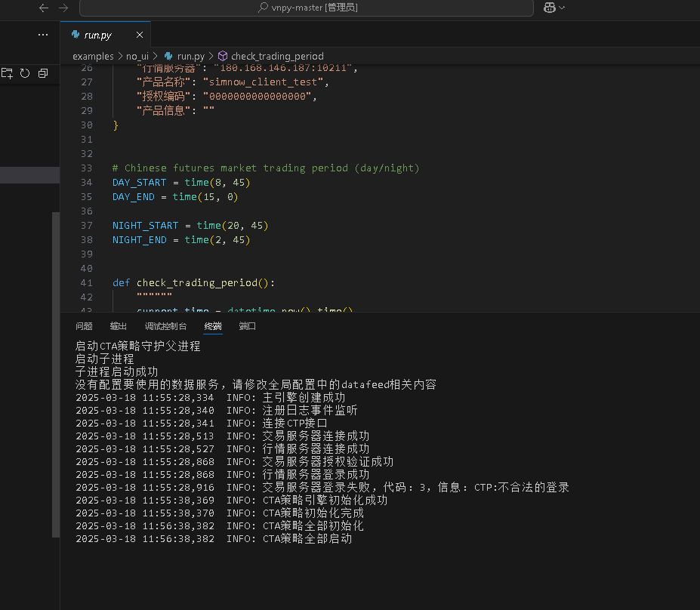Switch to the 输出 panel tab

pos(119,326)
